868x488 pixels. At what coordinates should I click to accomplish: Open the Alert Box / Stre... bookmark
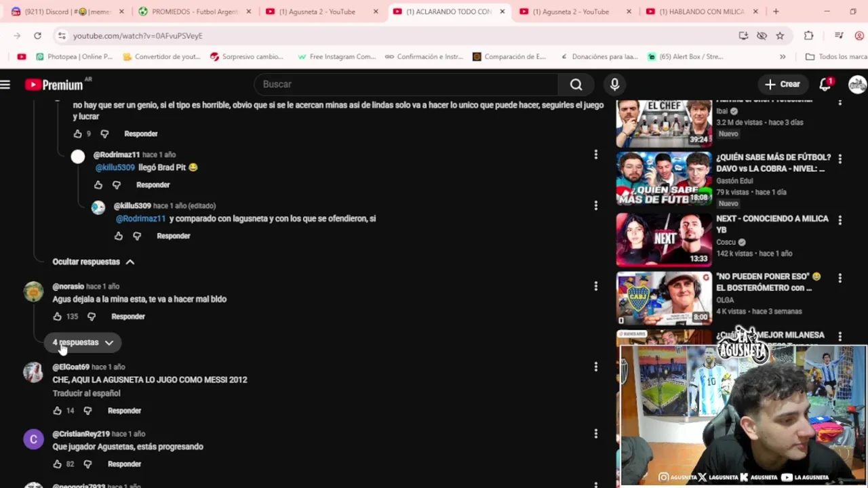[x=685, y=57]
